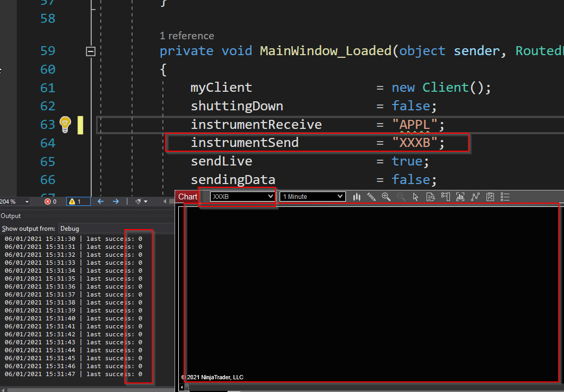Click the Chart tab label
Viewport: 564px width, 392px height.
(x=188, y=197)
